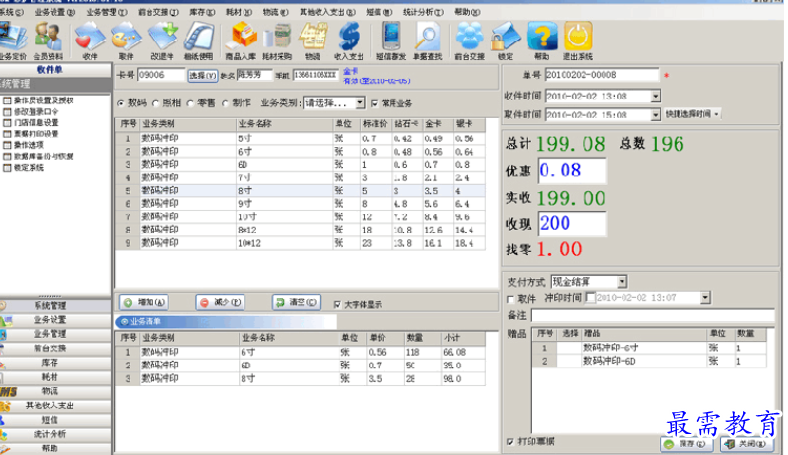Click the 备注 remarks field
This screenshot has height=455, width=788.
point(653,315)
